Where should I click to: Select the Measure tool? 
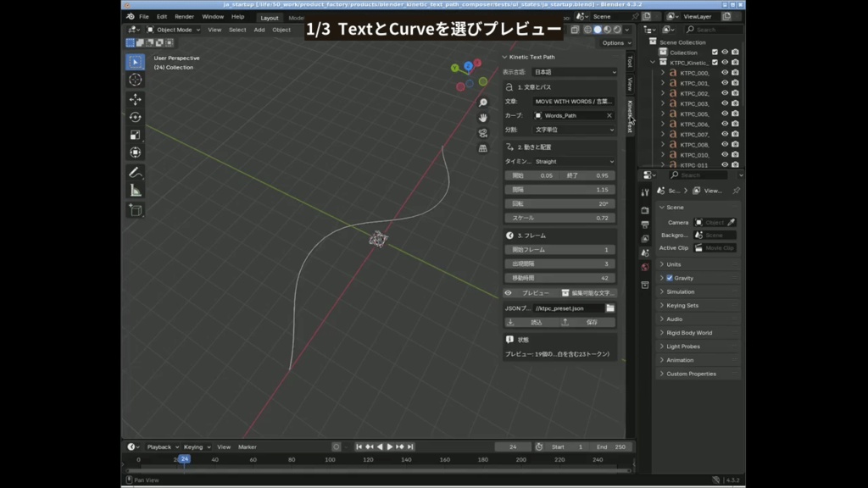[136, 191]
